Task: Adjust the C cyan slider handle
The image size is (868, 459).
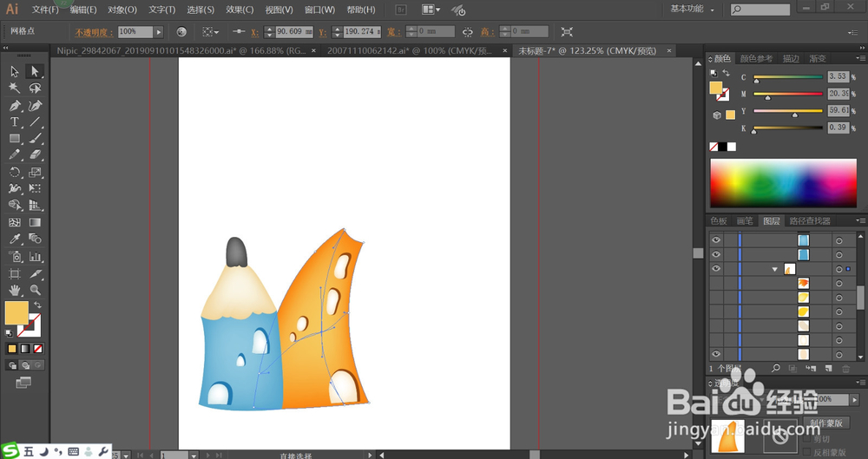Action: click(757, 81)
